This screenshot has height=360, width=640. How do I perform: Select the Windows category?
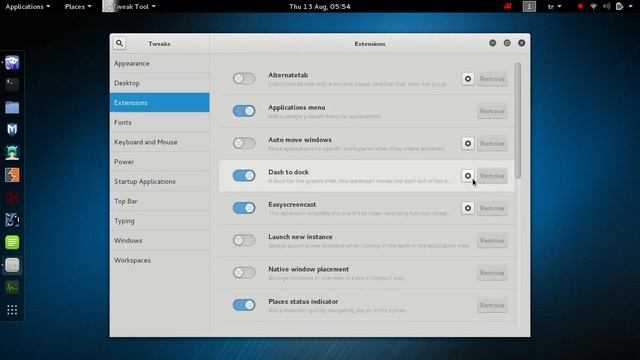pos(160,240)
